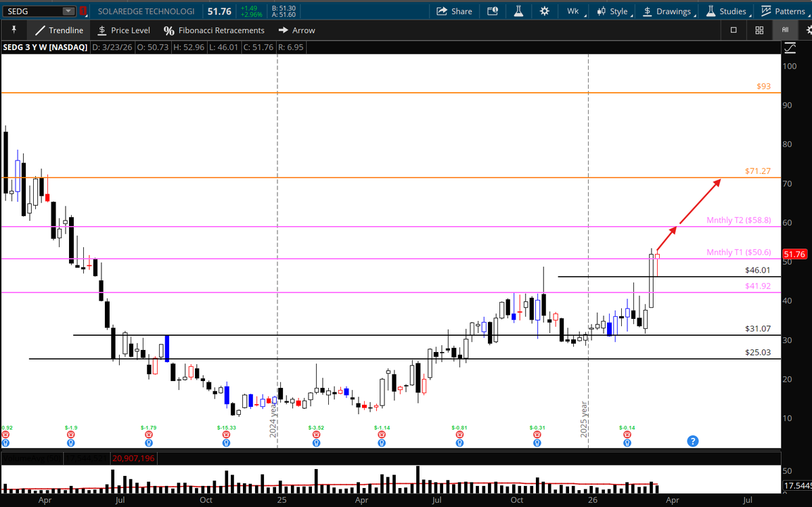812x507 pixels.
Task: Click the $46.01 level label
Action: [x=758, y=269]
